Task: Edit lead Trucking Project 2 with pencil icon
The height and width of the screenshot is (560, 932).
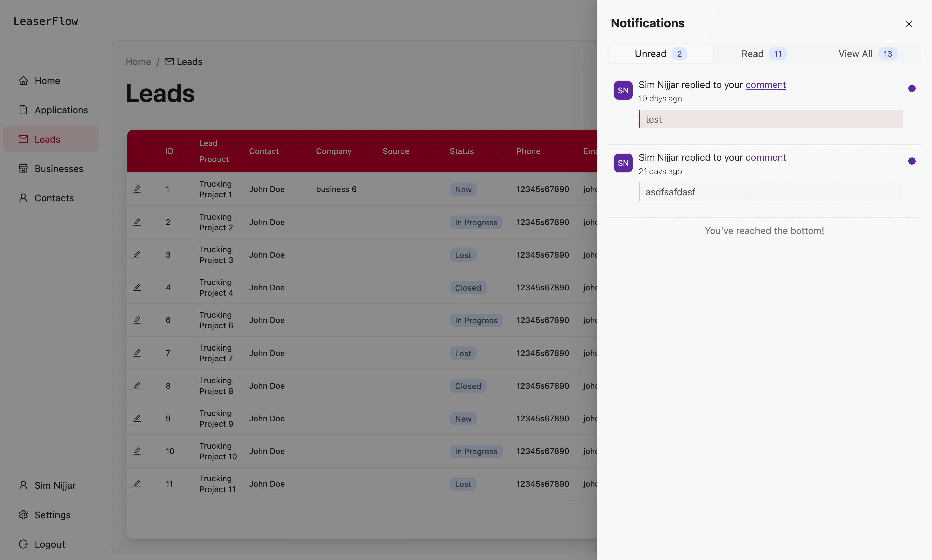Action: 137,222
